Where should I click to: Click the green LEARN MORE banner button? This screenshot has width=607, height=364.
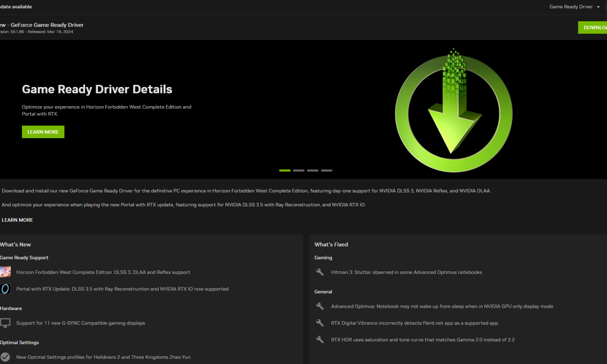(x=43, y=132)
